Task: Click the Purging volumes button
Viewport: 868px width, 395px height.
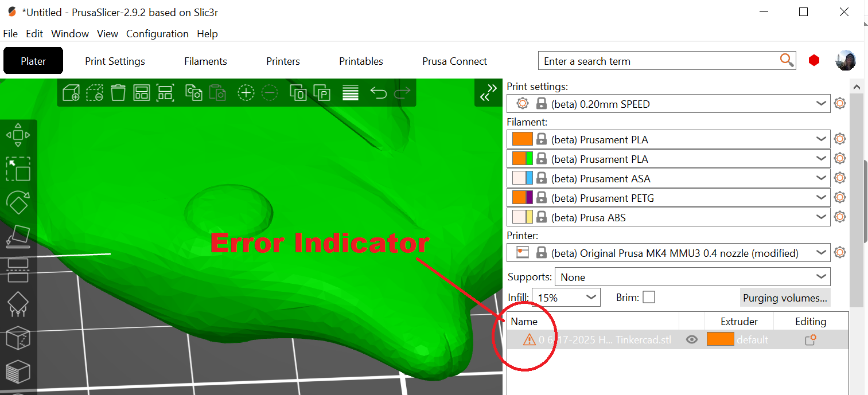Action: pyautogui.click(x=785, y=298)
